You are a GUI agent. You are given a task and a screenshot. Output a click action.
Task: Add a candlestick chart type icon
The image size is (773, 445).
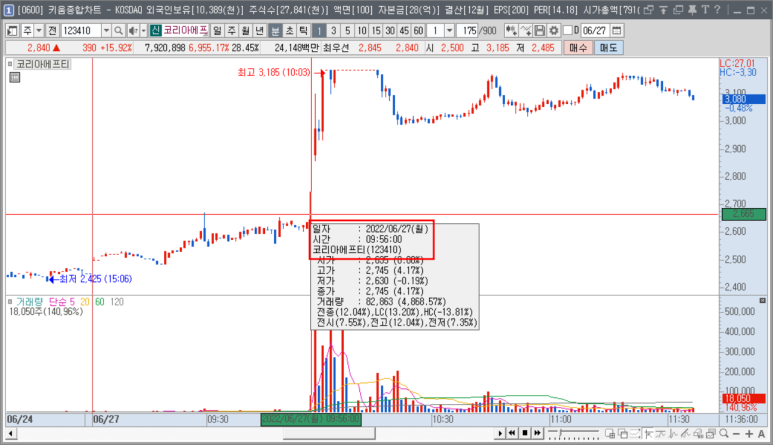(x=511, y=31)
